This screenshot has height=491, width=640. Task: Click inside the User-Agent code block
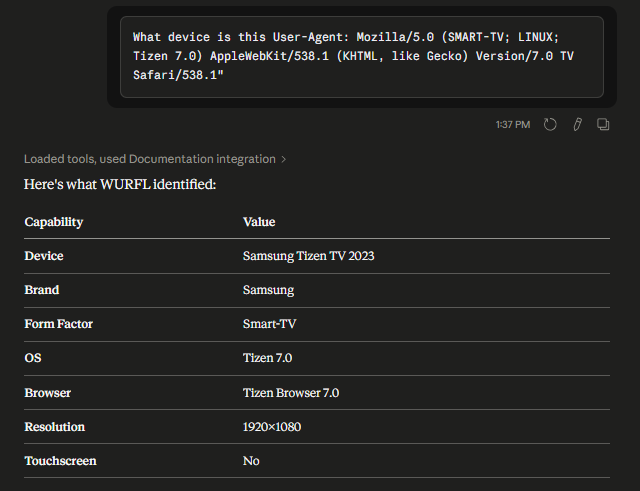(x=362, y=57)
